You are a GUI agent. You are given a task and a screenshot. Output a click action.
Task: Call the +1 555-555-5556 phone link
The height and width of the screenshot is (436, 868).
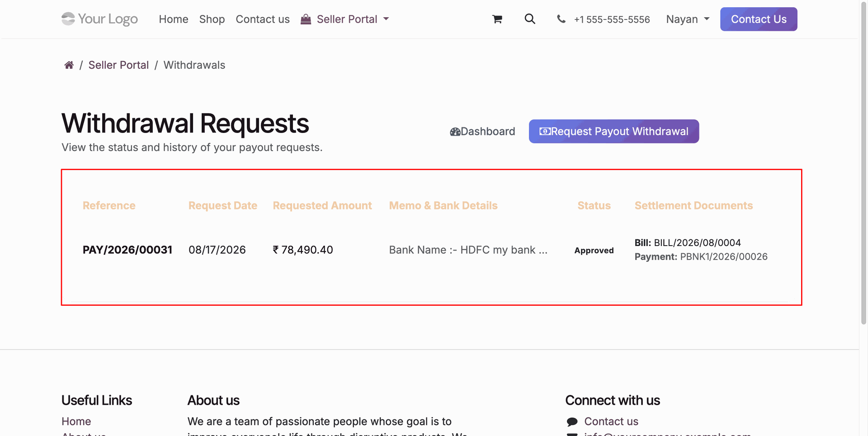pos(612,19)
